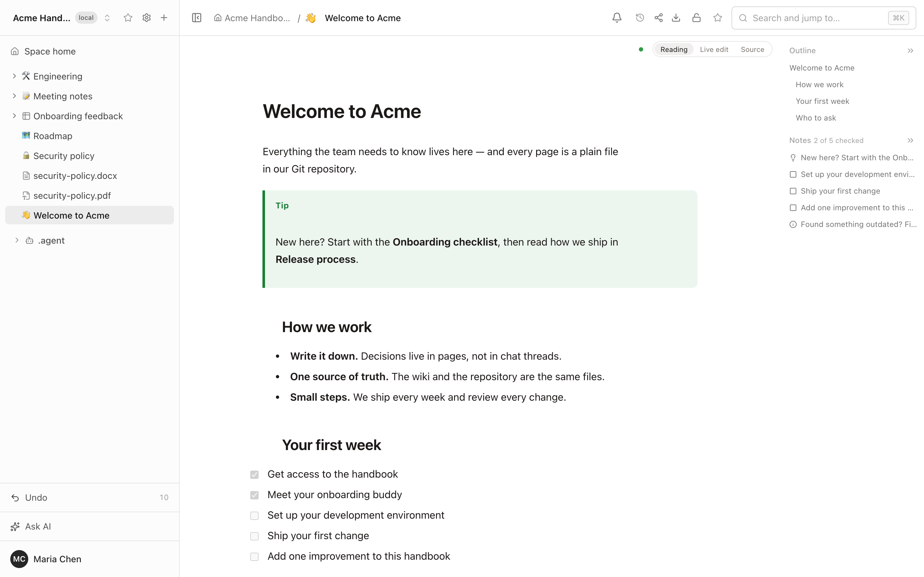Uncheck 'Meet your onboarding buddy' checkbox
Viewport: 924px width, 577px height.
(x=254, y=495)
